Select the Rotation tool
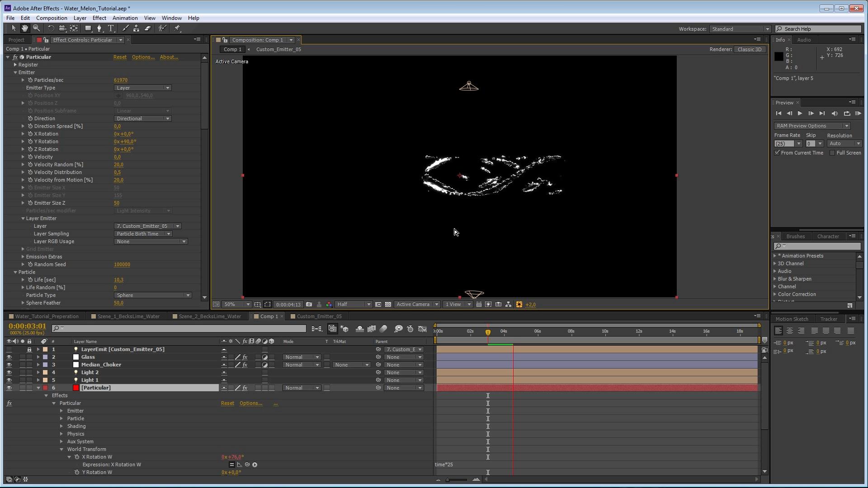The height and width of the screenshot is (488, 868). click(51, 28)
